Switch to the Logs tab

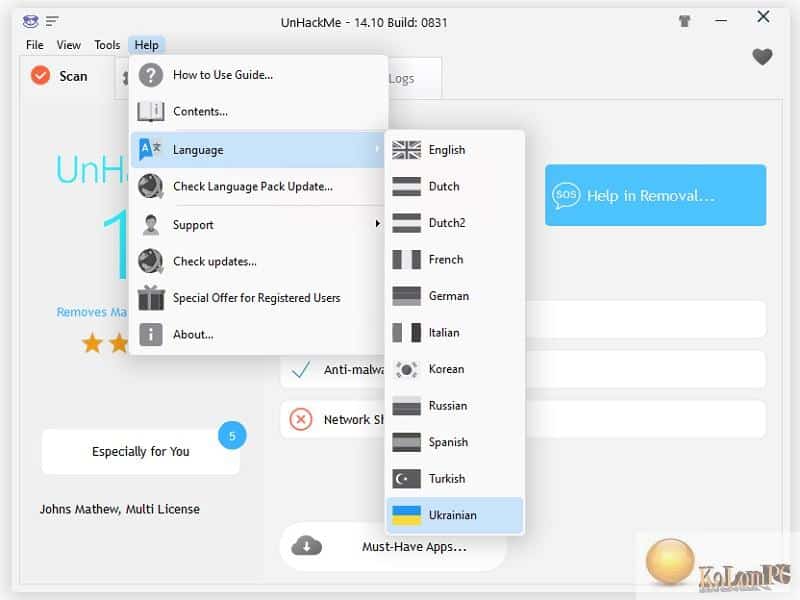414,79
